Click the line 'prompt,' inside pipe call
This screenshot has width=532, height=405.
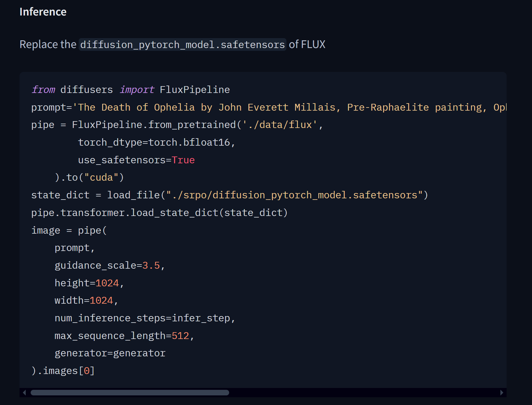click(x=75, y=248)
